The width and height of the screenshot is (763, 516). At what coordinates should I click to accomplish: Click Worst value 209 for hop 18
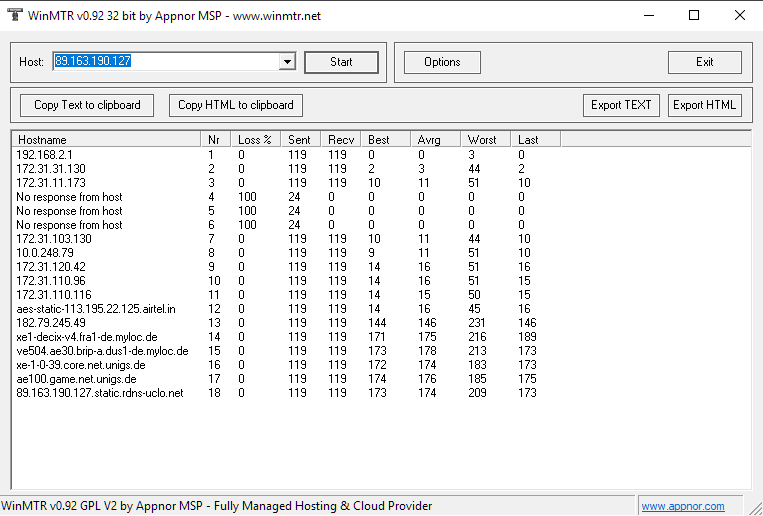coord(477,393)
